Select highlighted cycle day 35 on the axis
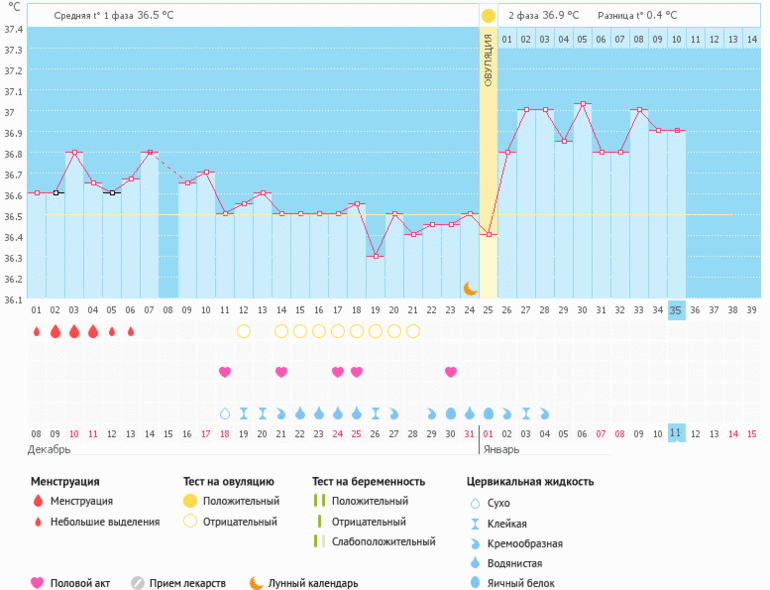 point(676,310)
